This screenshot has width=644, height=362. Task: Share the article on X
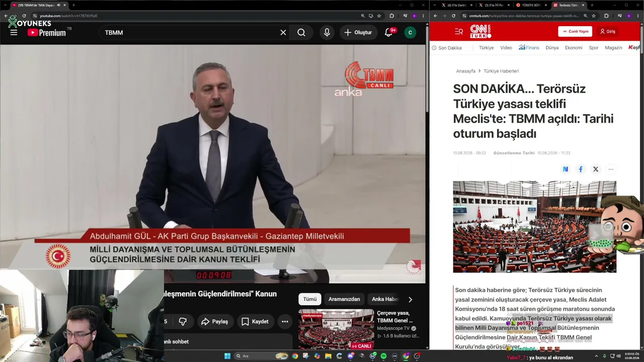tap(596, 169)
